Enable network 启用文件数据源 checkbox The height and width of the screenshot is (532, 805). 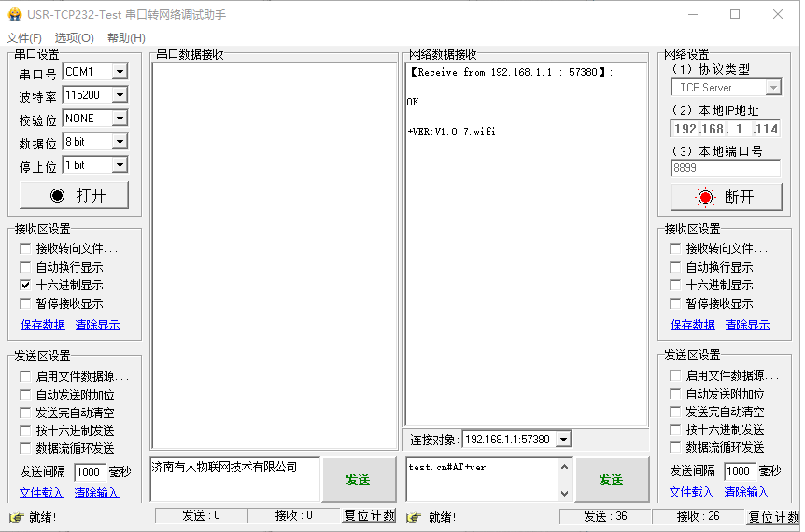click(675, 375)
